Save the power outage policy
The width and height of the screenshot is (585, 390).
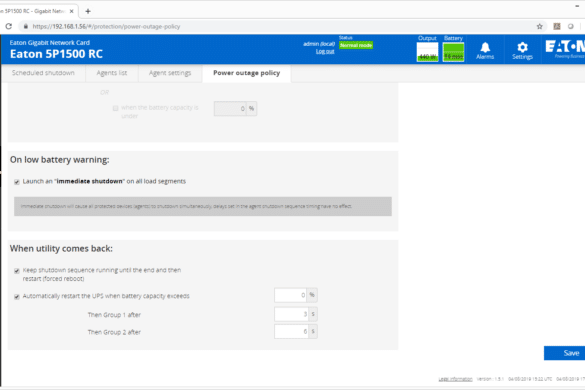564,353
